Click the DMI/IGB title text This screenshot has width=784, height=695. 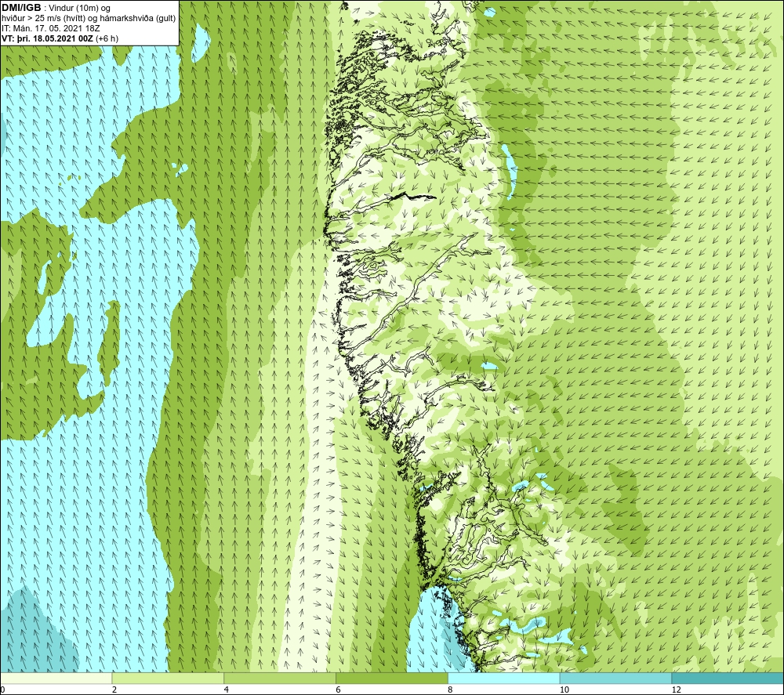pos(21,8)
